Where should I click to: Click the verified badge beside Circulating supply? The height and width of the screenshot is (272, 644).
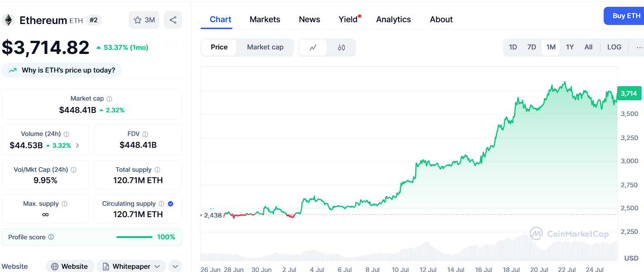[169, 204]
